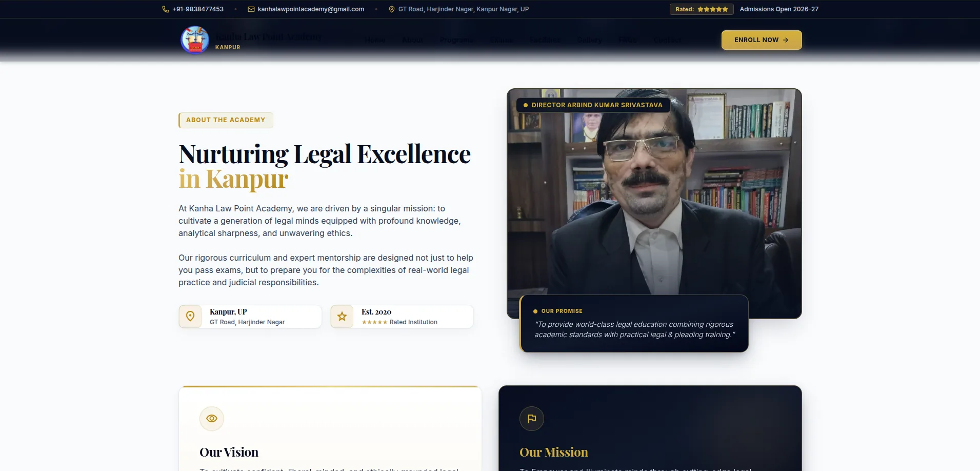
Task: Click the star icon beside Est. 2020
Action: tap(342, 317)
